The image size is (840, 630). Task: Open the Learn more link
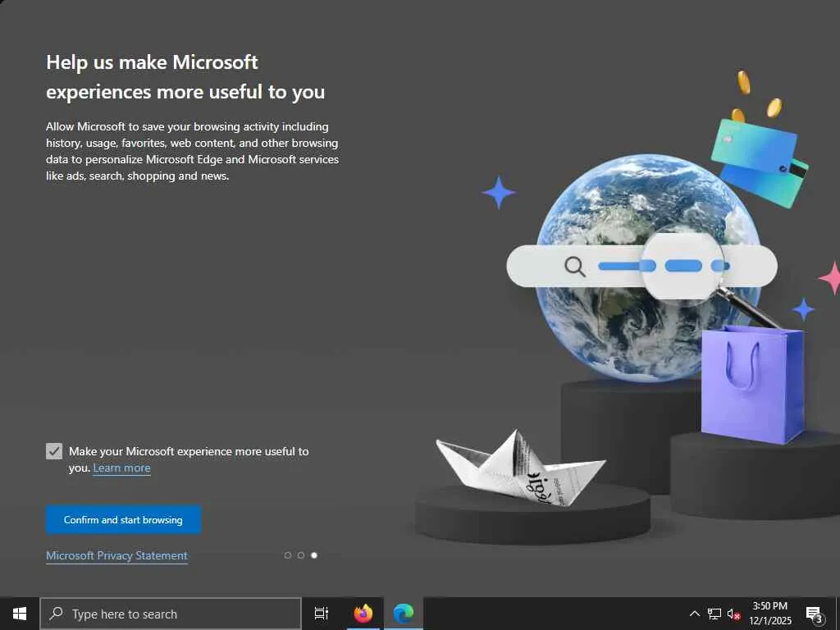point(121,468)
